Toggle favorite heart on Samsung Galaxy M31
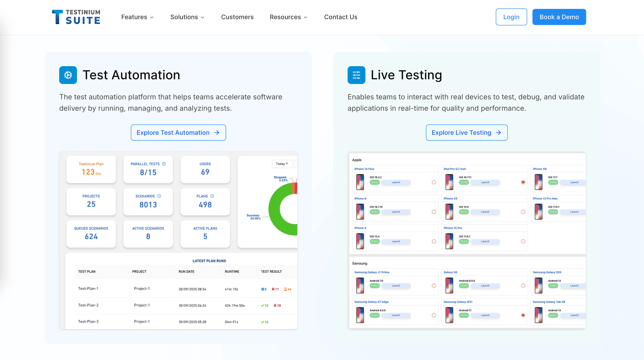Screen dimensions: 644x360 (523, 315)
